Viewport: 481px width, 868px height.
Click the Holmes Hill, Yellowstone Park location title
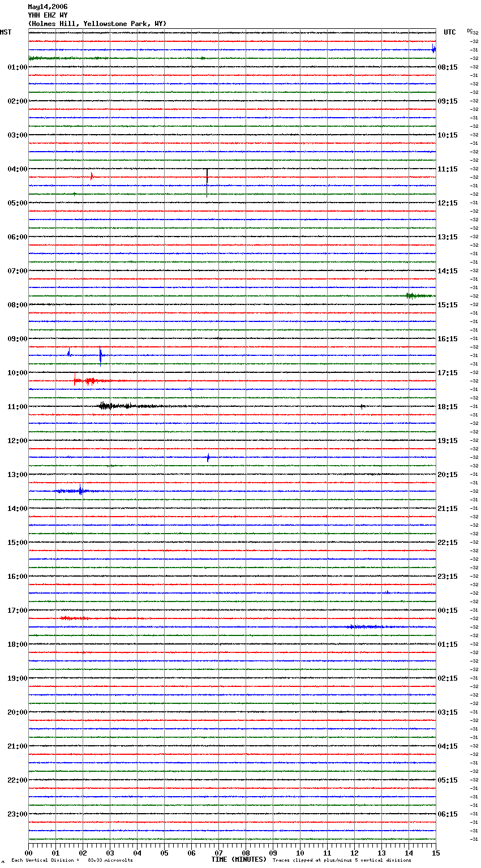97,24
